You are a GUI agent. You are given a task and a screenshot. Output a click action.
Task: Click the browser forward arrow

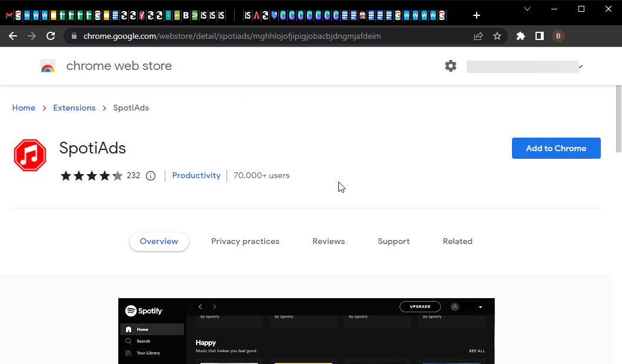point(32,36)
